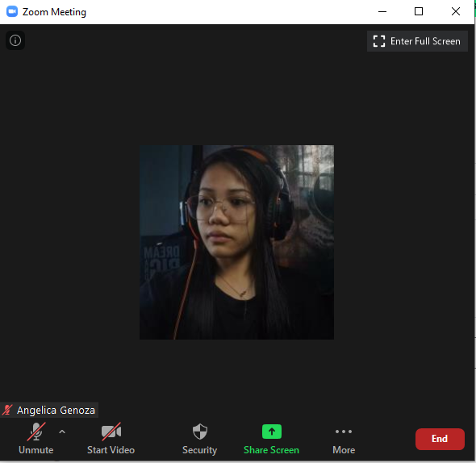Click the Angelica Genoza name label

(56, 411)
